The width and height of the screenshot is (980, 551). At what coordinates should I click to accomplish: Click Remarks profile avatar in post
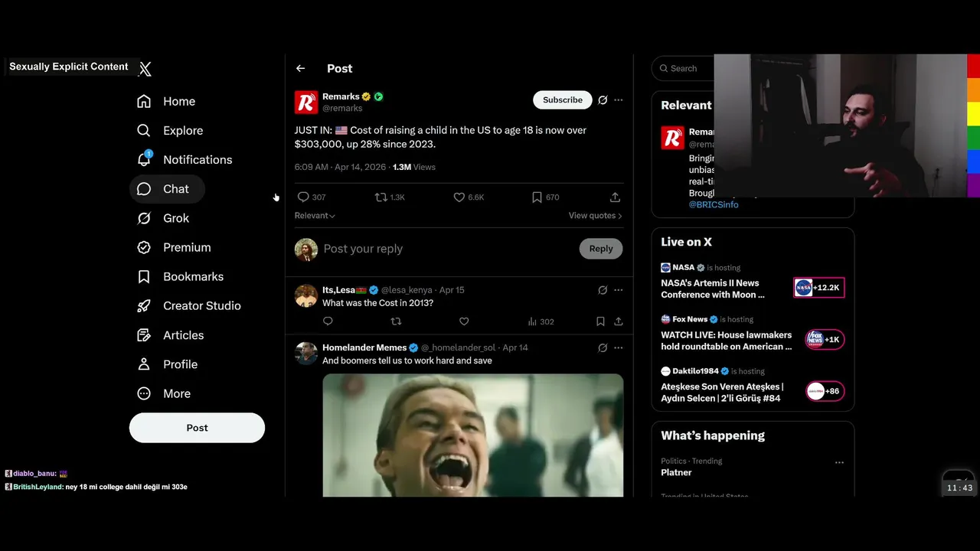tap(306, 103)
